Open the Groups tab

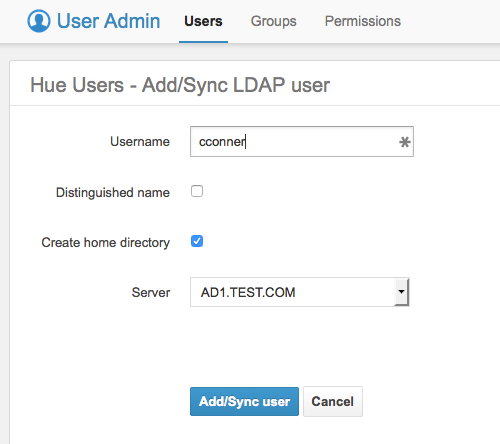coord(274,21)
